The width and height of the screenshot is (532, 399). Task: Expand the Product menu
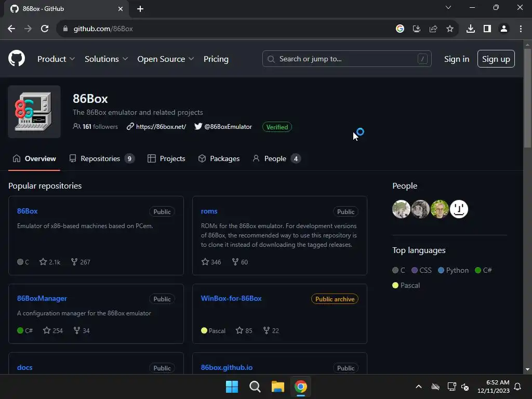pos(56,59)
